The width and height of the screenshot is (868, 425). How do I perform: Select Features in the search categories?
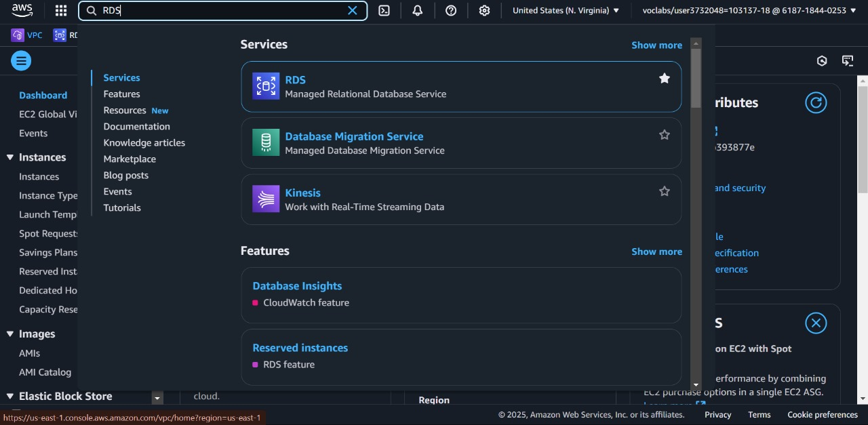pos(121,94)
